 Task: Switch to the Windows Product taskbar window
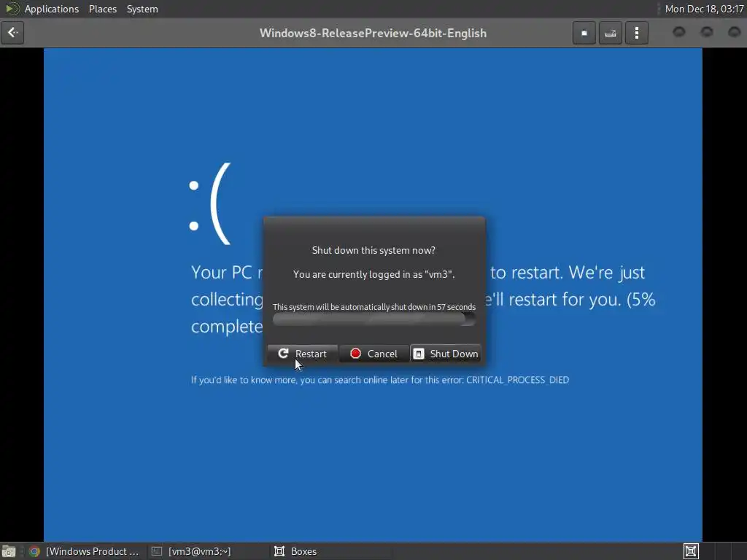[85, 551]
